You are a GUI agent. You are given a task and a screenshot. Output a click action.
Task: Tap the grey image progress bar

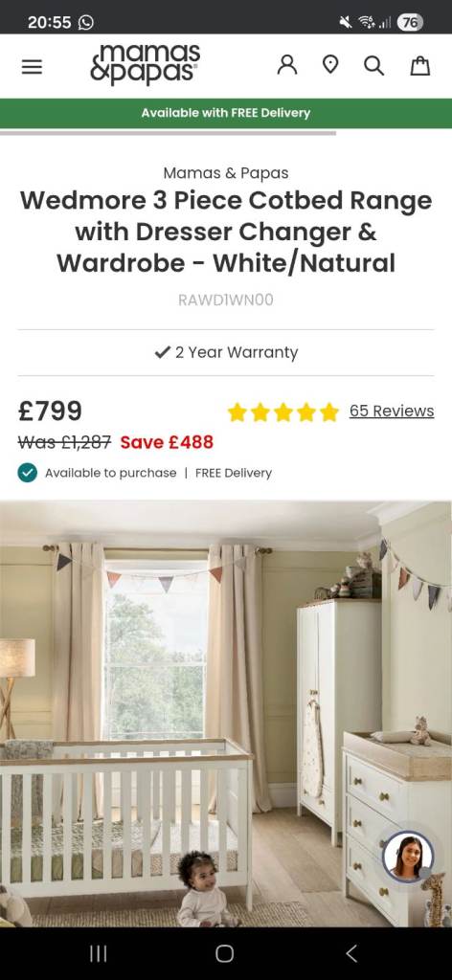tap(168, 132)
